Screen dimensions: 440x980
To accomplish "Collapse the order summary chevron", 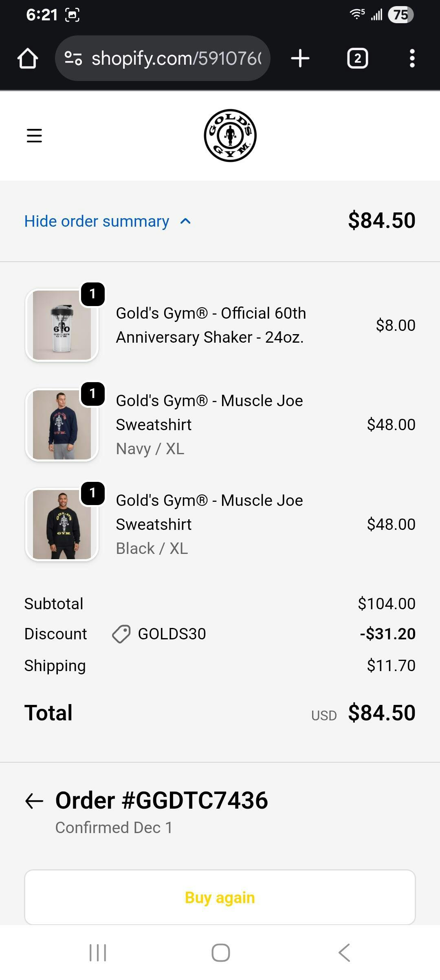I will pos(185,221).
